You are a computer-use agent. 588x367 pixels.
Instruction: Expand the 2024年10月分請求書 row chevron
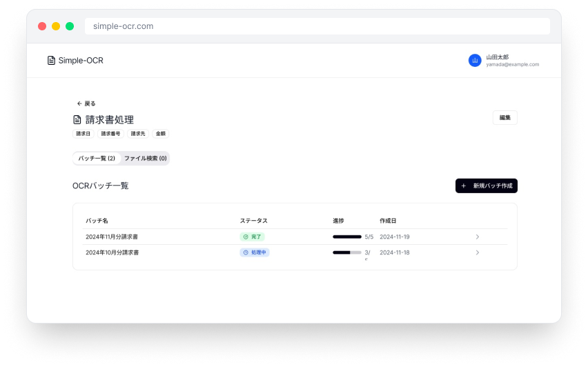478,252
